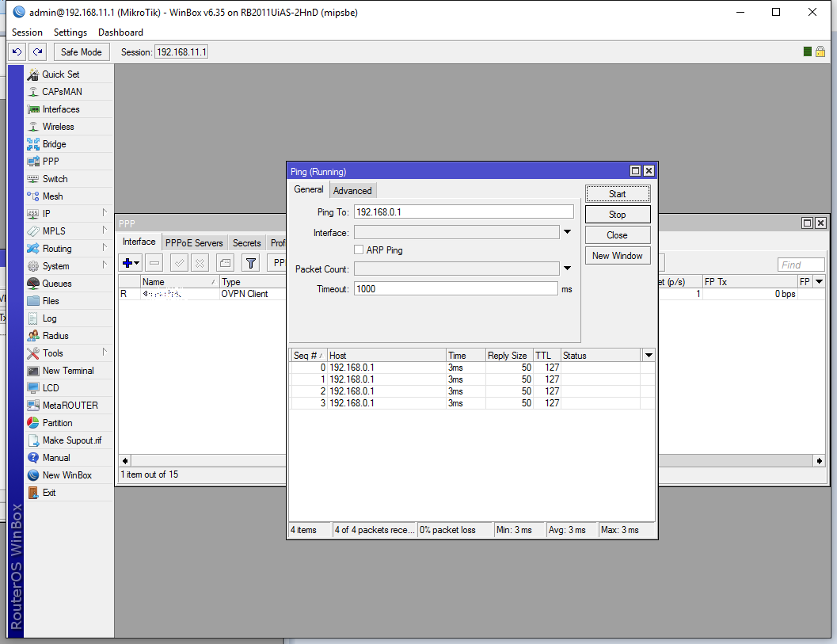Open the Session menu

tap(27, 32)
